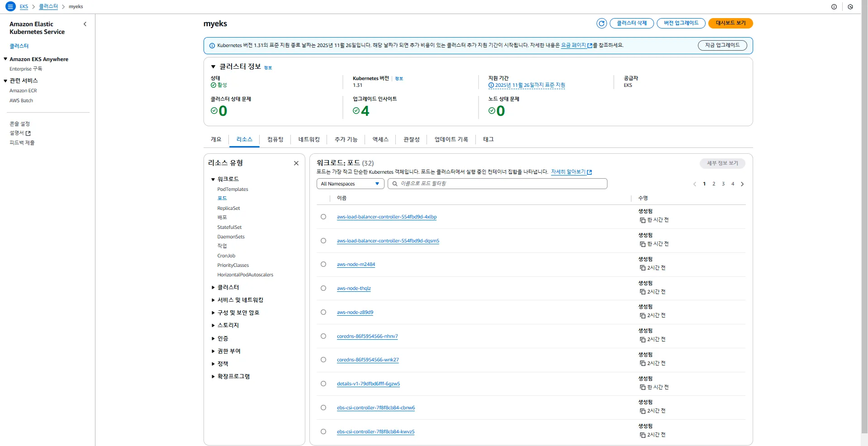Click copy icon for coredns-86f5954566-wnk27 age

click(x=642, y=363)
